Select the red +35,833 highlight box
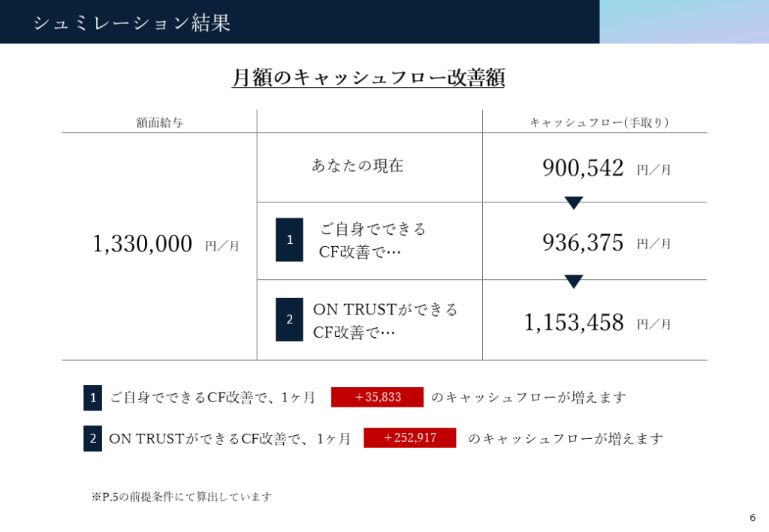Image resolution: width=769 pixels, height=532 pixels. [377, 397]
